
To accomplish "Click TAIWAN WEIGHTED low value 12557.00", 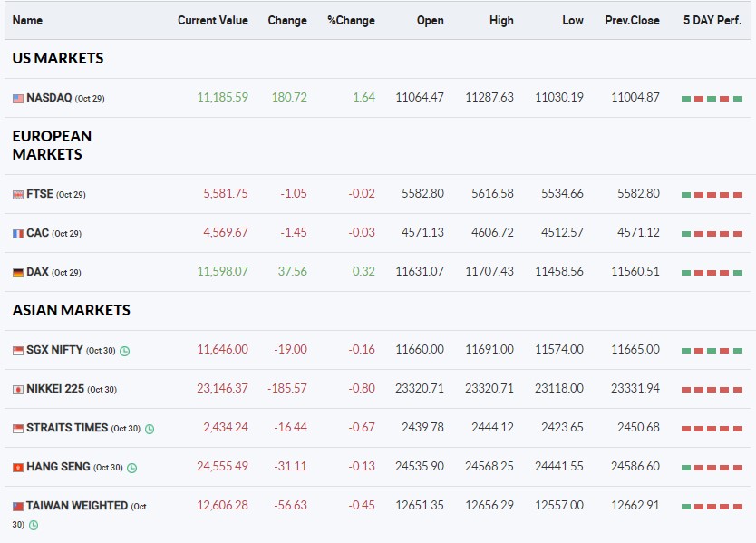I will [x=559, y=506].
